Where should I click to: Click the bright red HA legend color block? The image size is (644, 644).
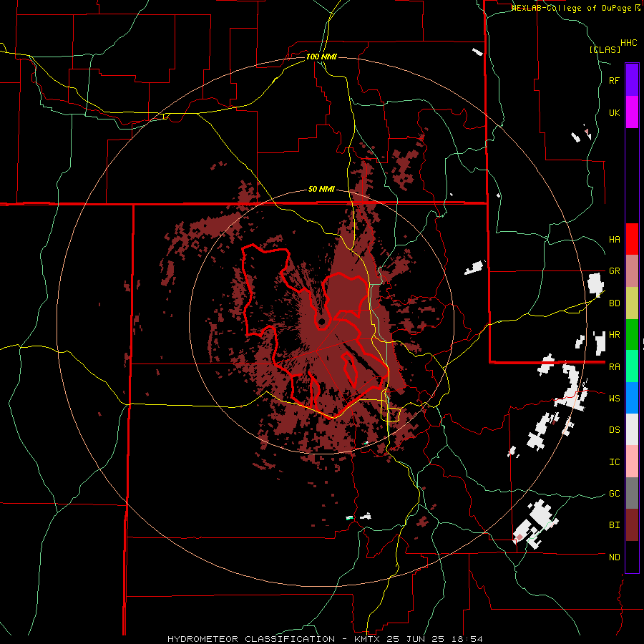point(632,239)
